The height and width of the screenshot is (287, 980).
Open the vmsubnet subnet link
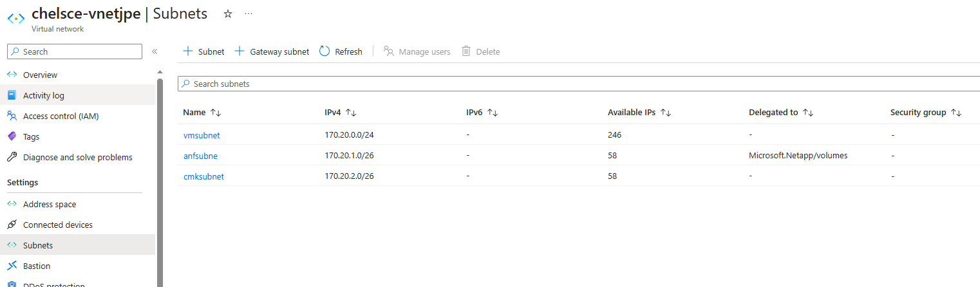[202, 135]
